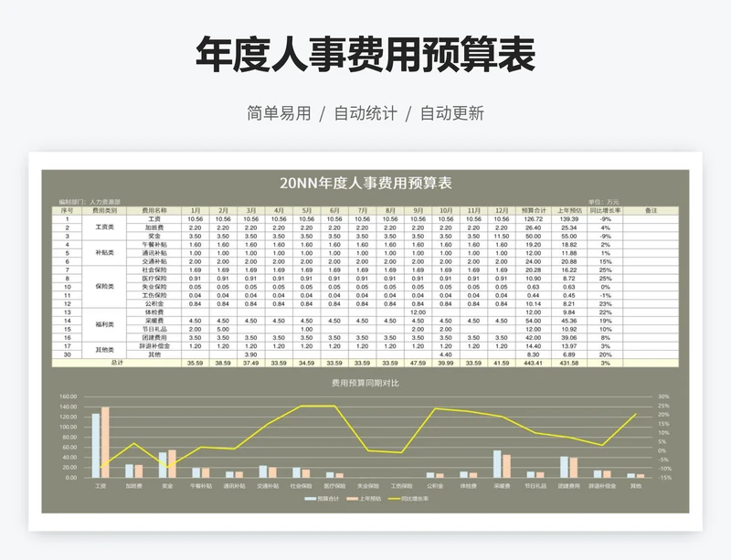Screen dimensions: 731x560
Task: Select the 序号 column header
Action: pos(67,210)
